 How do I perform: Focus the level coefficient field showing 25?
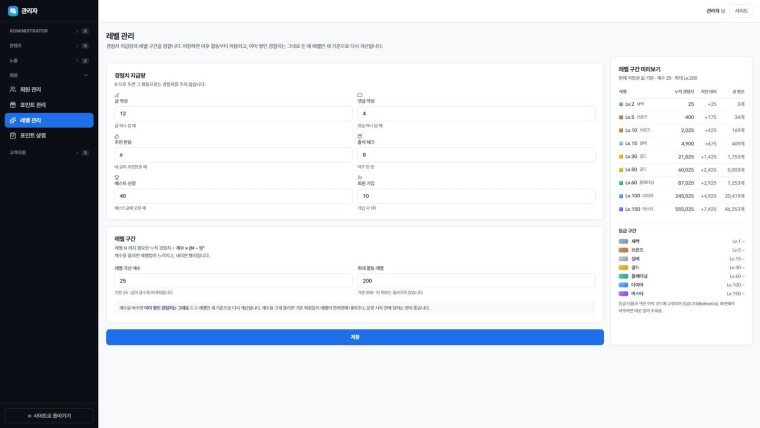coord(233,281)
